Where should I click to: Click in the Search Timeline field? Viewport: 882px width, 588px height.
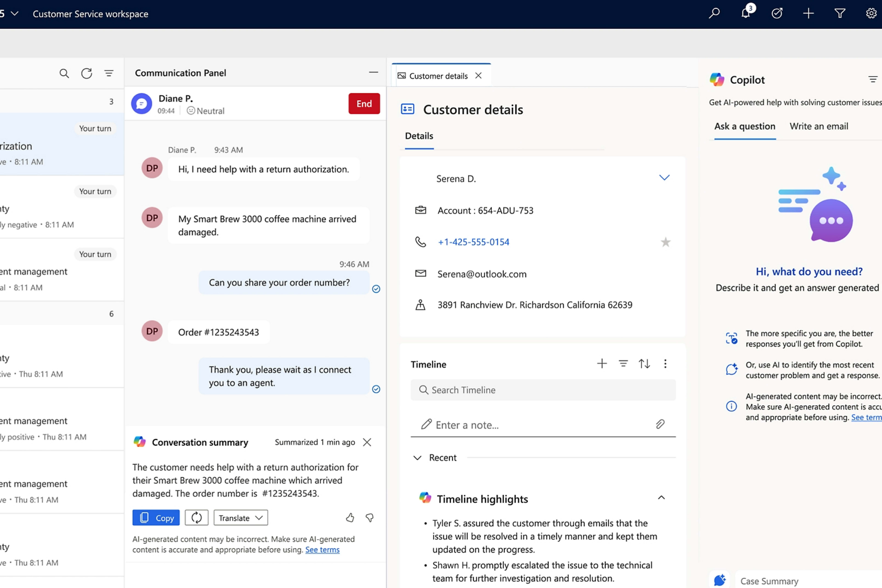(x=543, y=390)
